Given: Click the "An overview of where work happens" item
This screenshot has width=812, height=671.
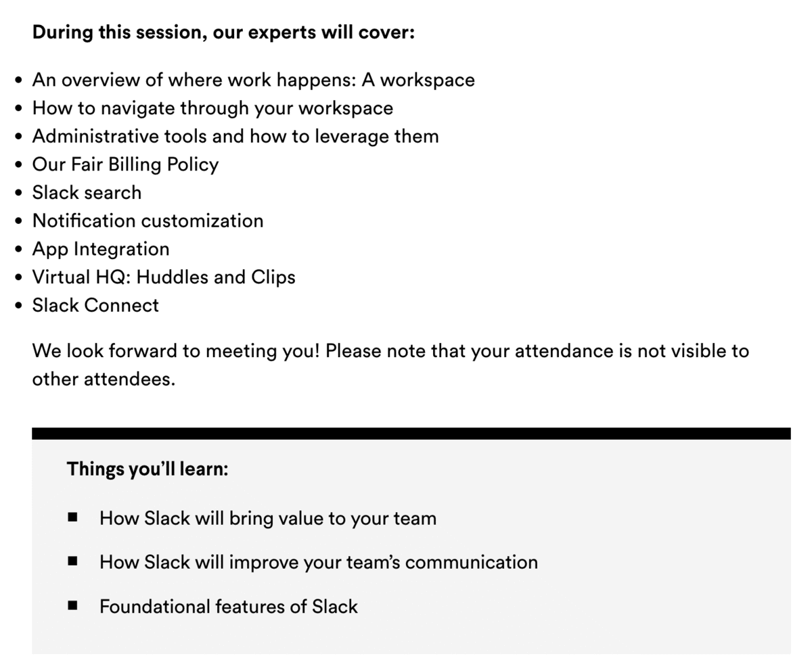Looking at the screenshot, I should [253, 80].
